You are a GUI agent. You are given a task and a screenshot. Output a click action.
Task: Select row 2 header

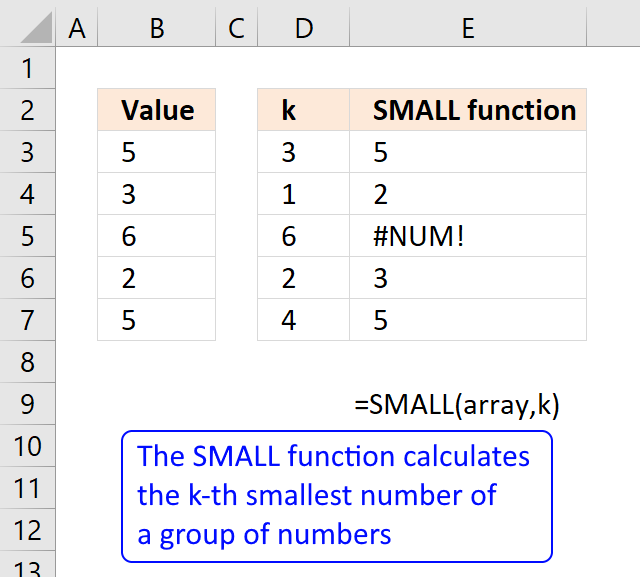click(x=27, y=110)
